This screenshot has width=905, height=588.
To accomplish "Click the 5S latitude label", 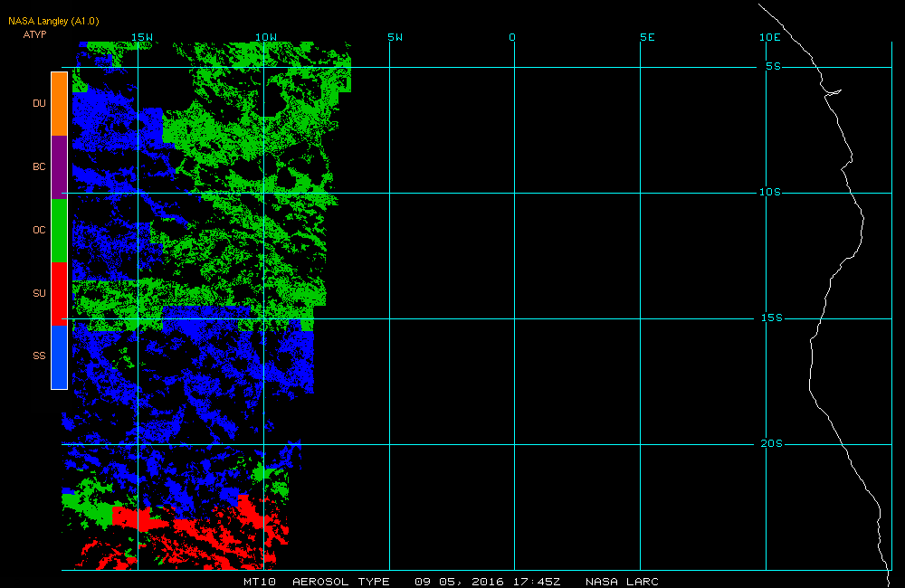I will tap(774, 66).
